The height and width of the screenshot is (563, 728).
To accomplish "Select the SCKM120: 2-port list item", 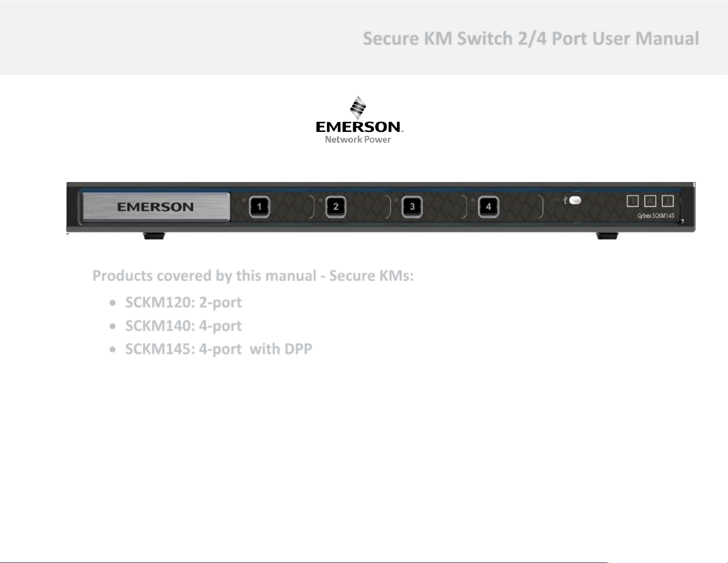I will 183,302.
